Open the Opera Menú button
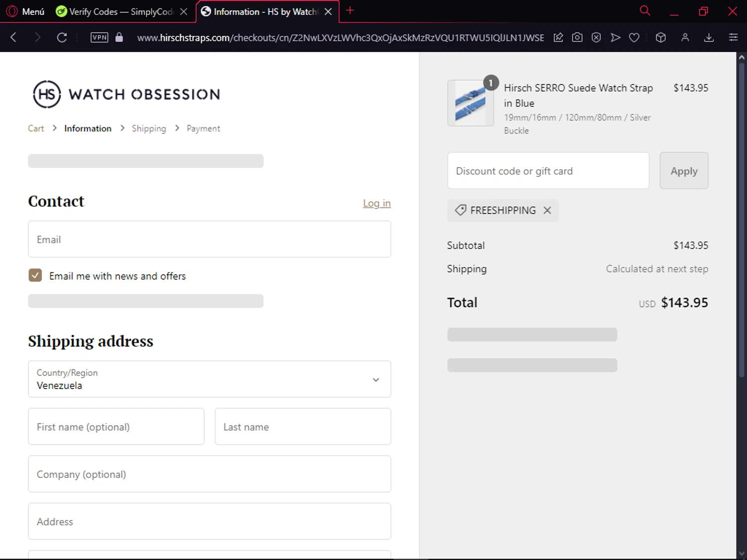Image resolution: width=747 pixels, height=560 pixels. coord(25,11)
